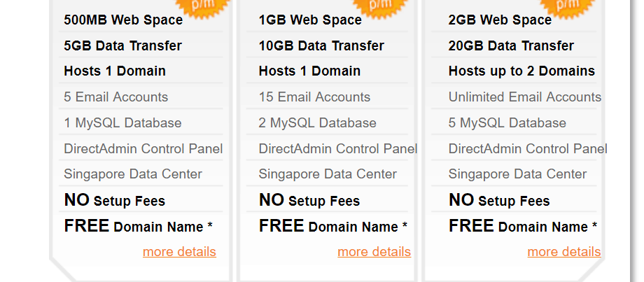This screenshot has height=282, width=644.
Task: Click the p/m price badge on 500MB plan
Action: [202, 6]
